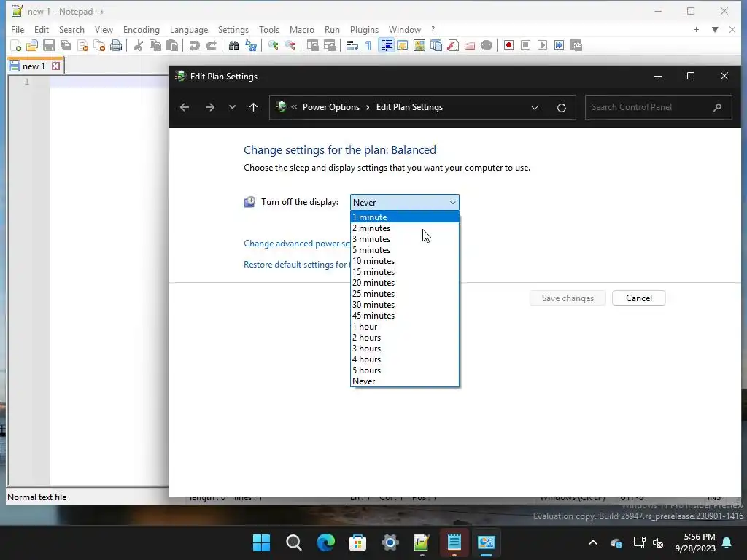Viewport: 747px width, 560px height.
Task: Toggle Indent guide icon in Notepad++
Action: 387,45
